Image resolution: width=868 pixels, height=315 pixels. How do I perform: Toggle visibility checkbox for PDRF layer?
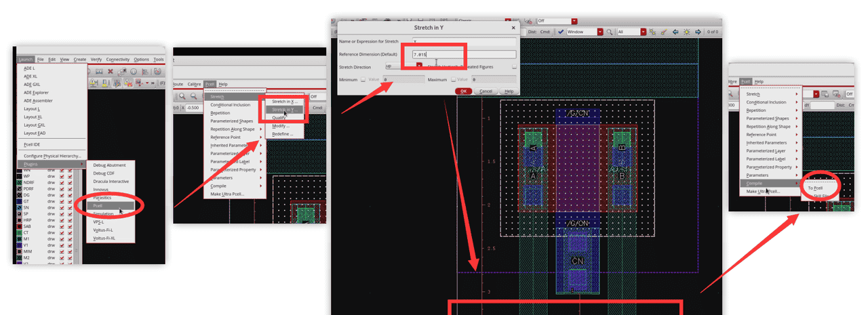pyautogui.click(x=62, y=189)
